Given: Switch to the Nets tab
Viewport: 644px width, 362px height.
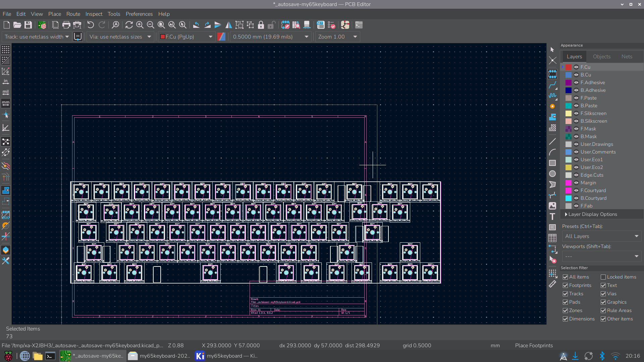Looking at the screenshot, I should (x=627, y=57).
